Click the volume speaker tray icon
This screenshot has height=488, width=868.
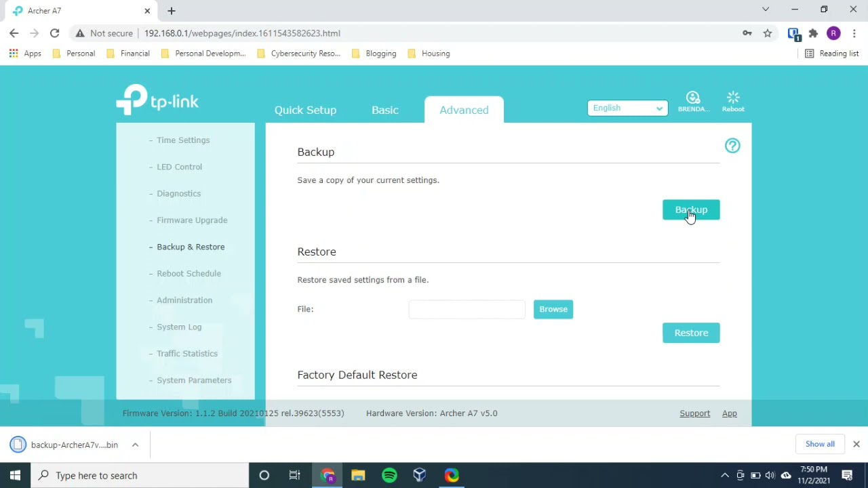tap(770, 475)
